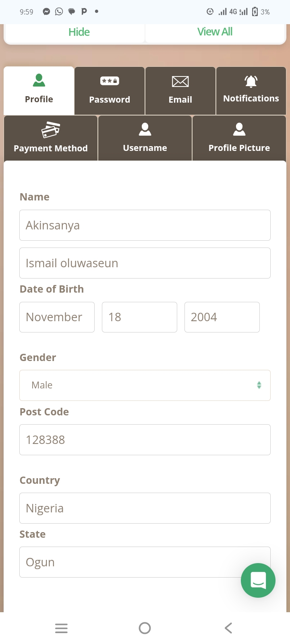The height and width of the screenshot is (644, 290).
Task: Edit the Post Code field
Action: point(145,440)
